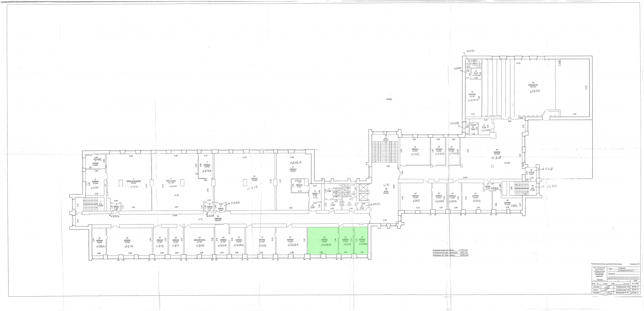Click the handwritten "N211" room label

pos(175,246)
